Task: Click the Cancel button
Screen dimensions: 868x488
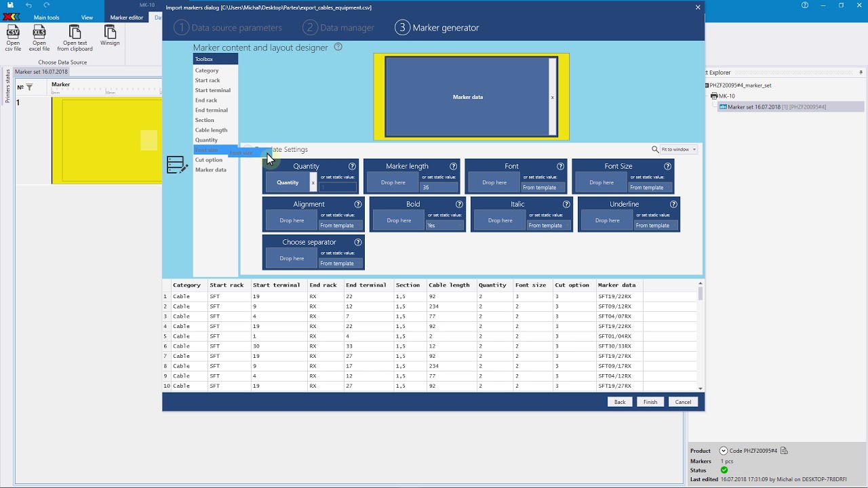Action: click(x=683, y=402)
